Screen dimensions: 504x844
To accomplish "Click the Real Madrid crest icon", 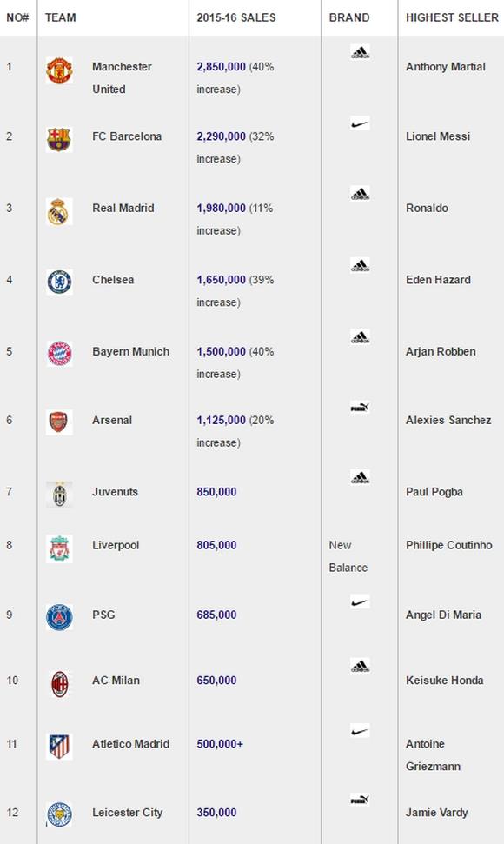I will click(59, 211).
